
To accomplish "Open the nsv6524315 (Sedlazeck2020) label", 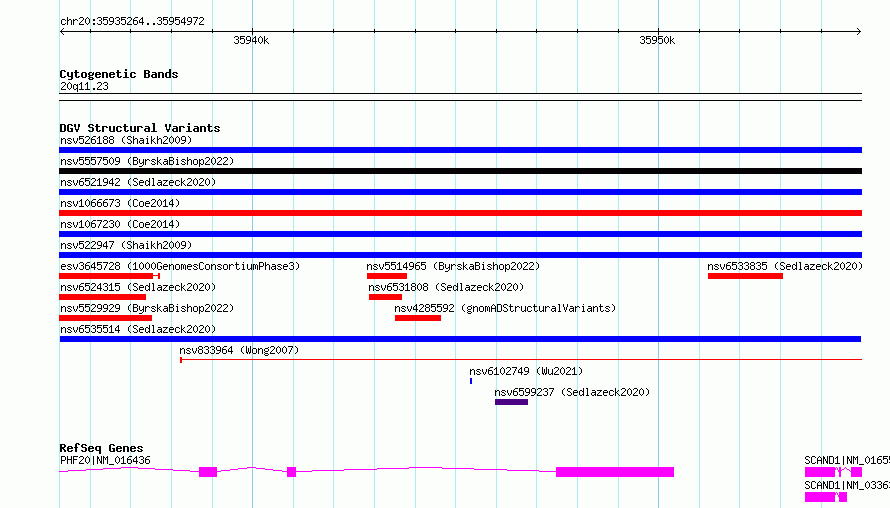I will coord(138,287).
